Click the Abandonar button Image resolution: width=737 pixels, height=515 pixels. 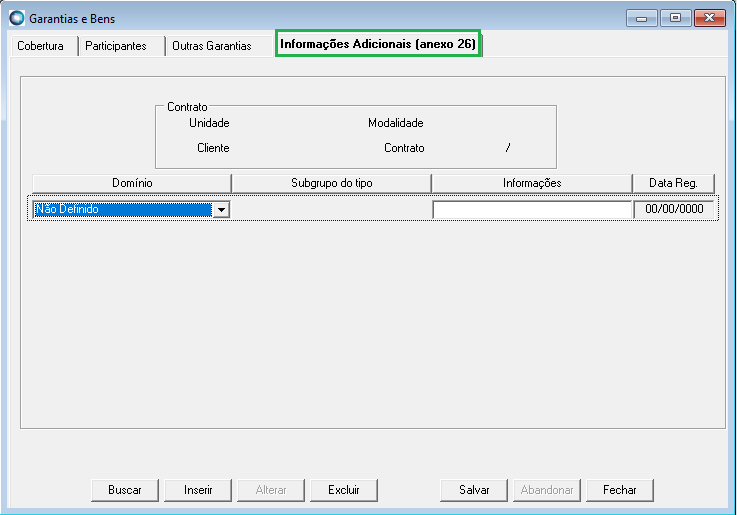tap(547, 490)
